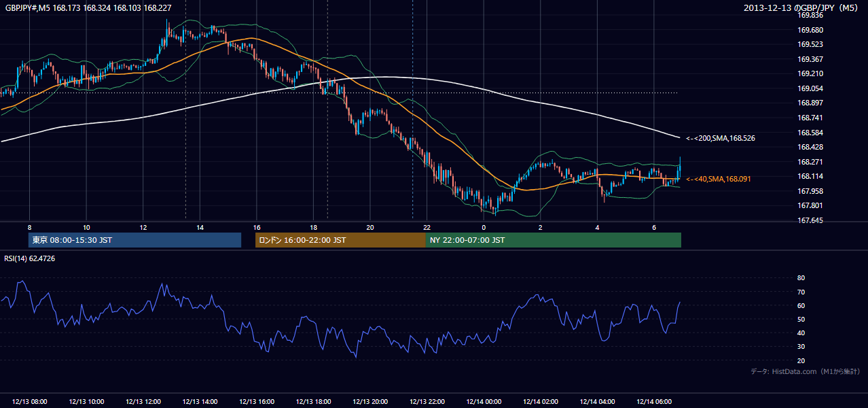Click price axis label 168.271
The width and height of the screenshot is (868, 408).
click(x=810, y=162)
